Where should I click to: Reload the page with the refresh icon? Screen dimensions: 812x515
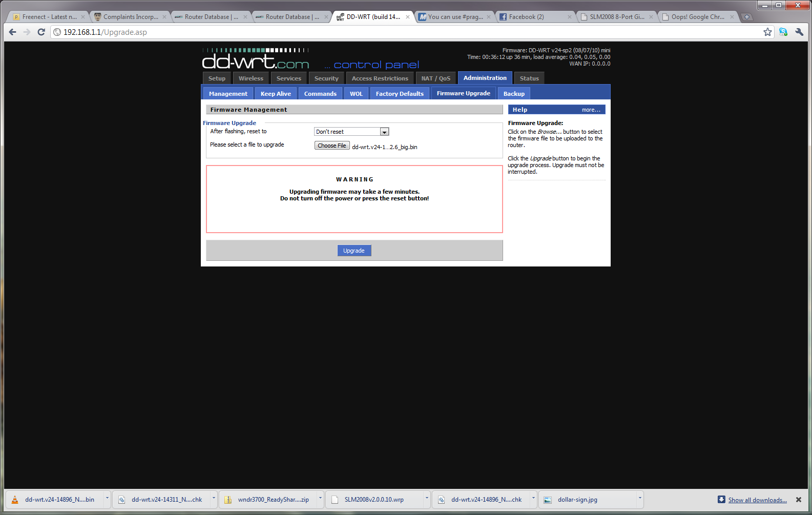pos(41,32)
